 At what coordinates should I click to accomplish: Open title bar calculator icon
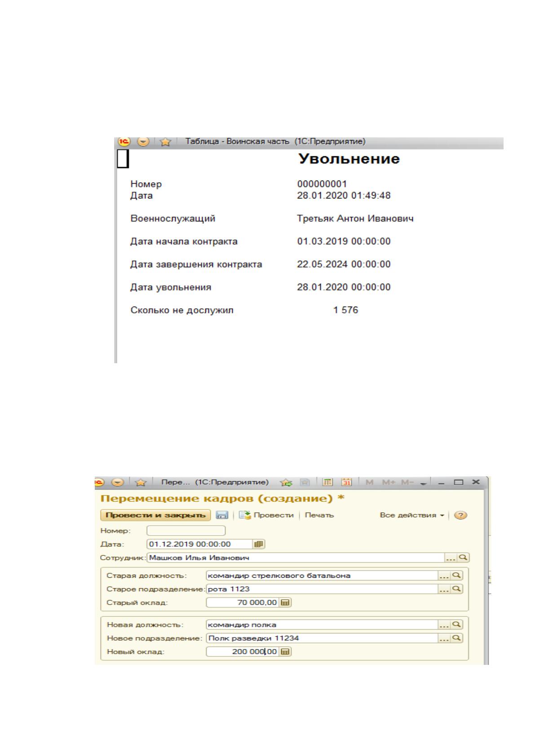click(327, 483)
